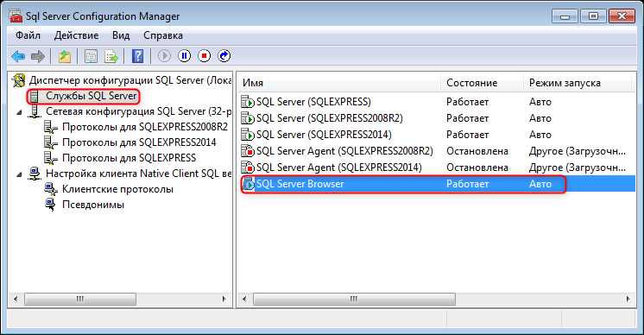Select SQL Server Agent (SQLEXPRESS2008R2) row name
644x335 pixels.
[x=344, y=151]
